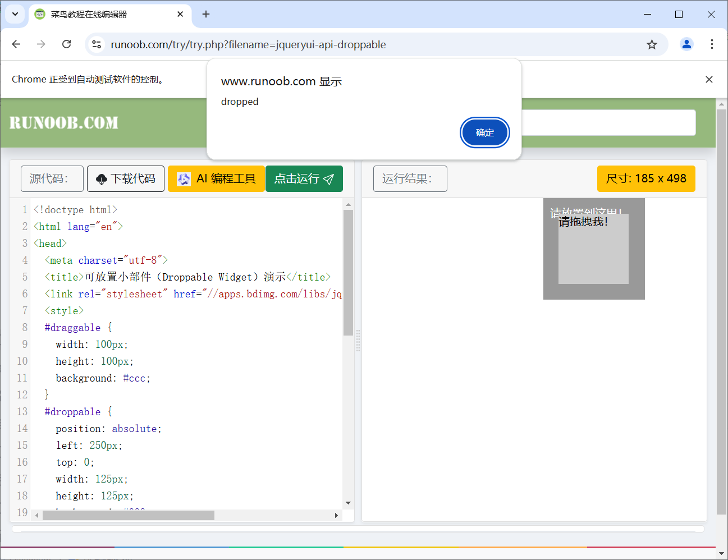Reload the current page
The width and height of the screenshot is (728, 560).
(x=66, y=44)
